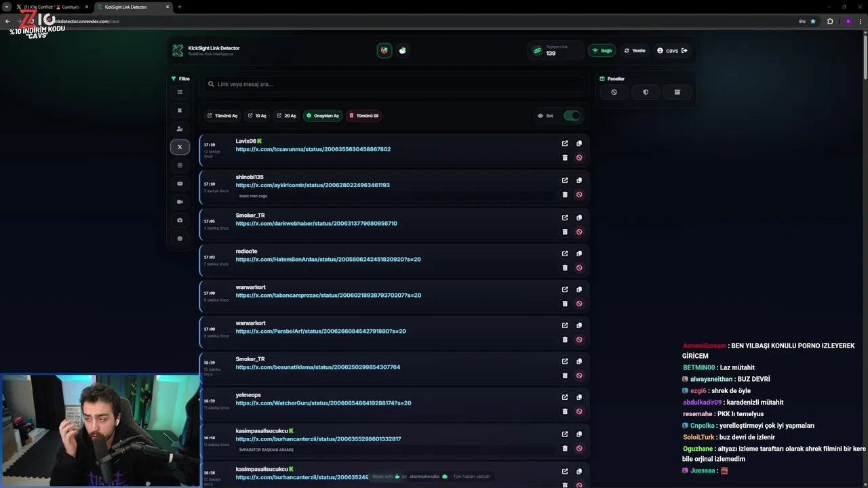Log out via icon next to cavs
This screenshot has height=488, width=868.
684,51
